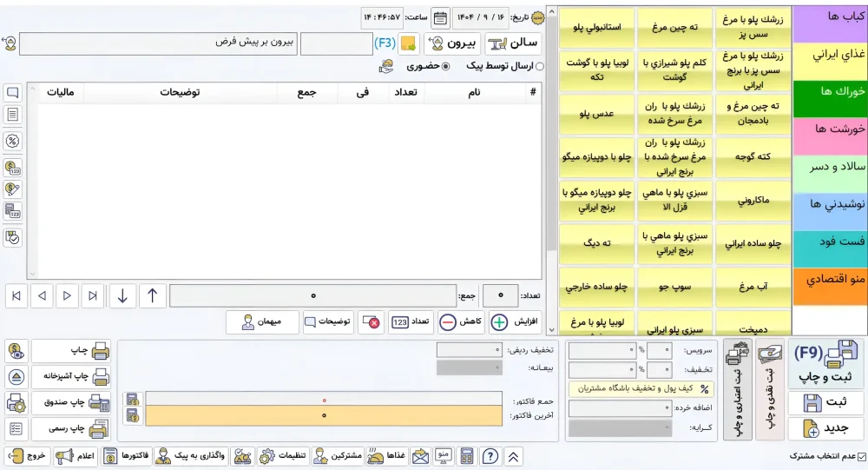Open the calendar date picker icon

(x=440, y=17)
